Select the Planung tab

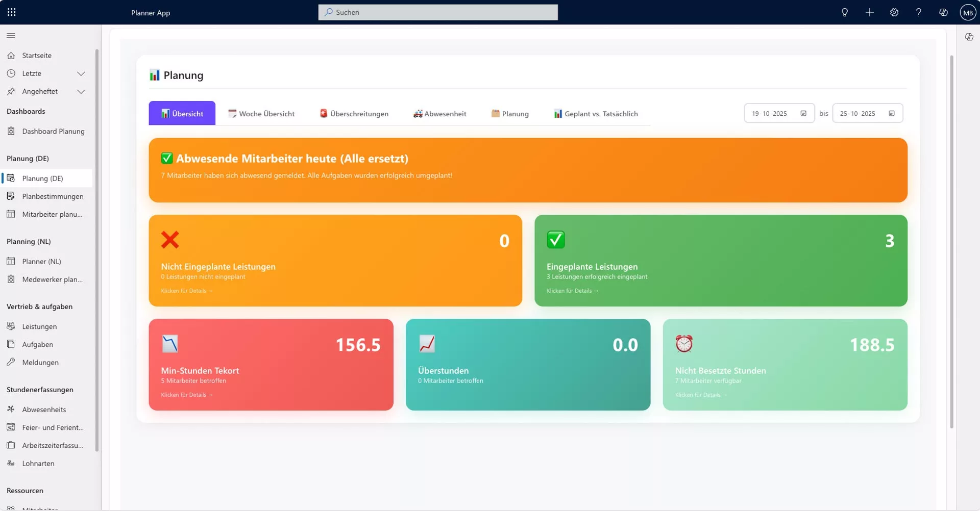(510, 113)
